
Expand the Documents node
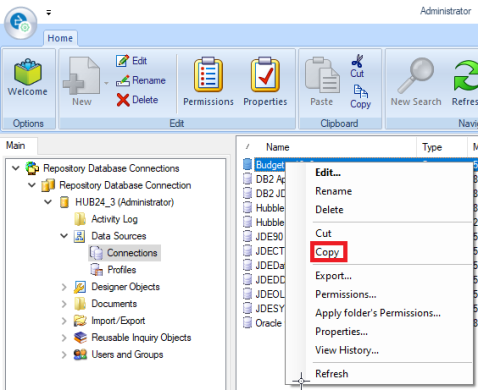click(x=64, y=304)
